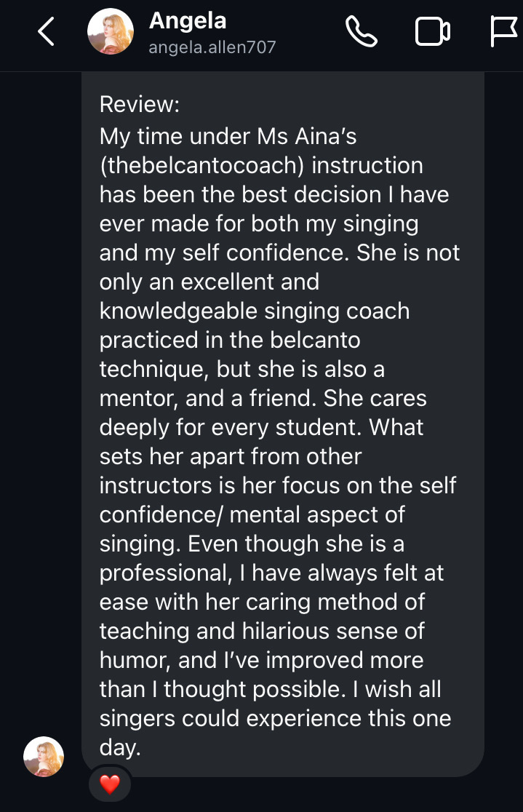The height and width of the screenshot is (812, 523).
Task: Tap the text "confidence/ mental aspect of"
Action: [x=252, y=514]
